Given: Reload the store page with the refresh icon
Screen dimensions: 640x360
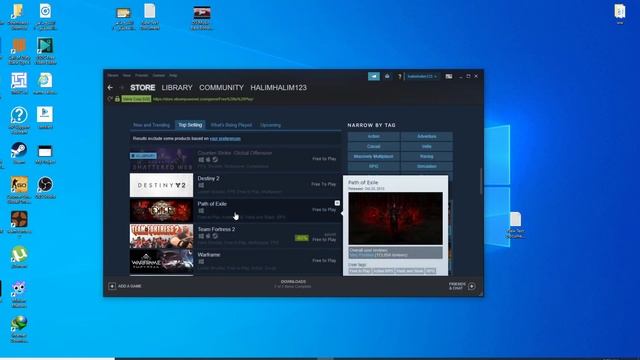Looking at the screenshot, I should click(x=110, y=99).
